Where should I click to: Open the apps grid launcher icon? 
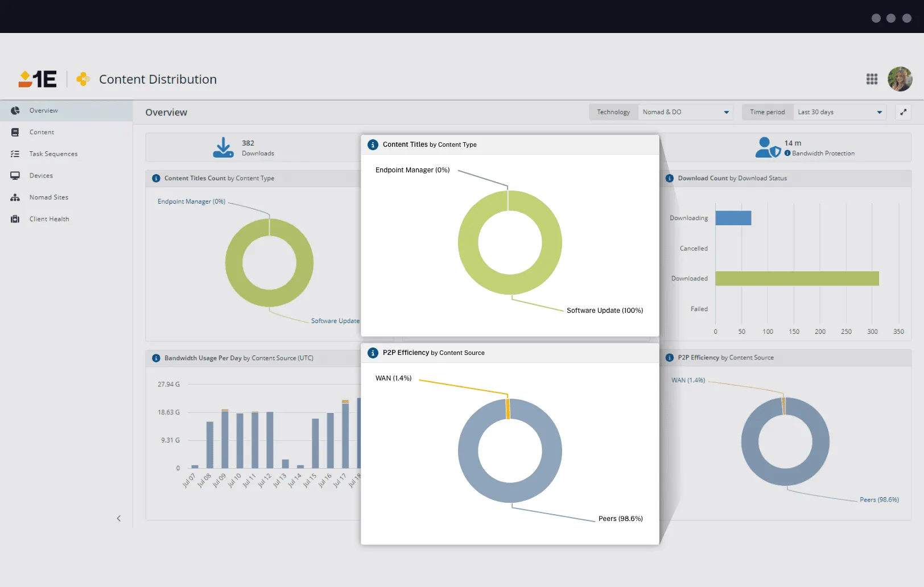[x=872, y=79]
